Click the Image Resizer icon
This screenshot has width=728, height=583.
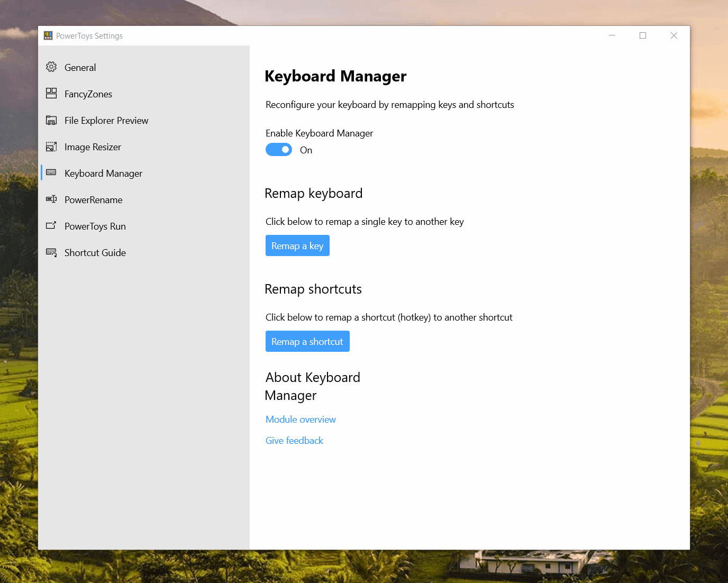point(51,147)
